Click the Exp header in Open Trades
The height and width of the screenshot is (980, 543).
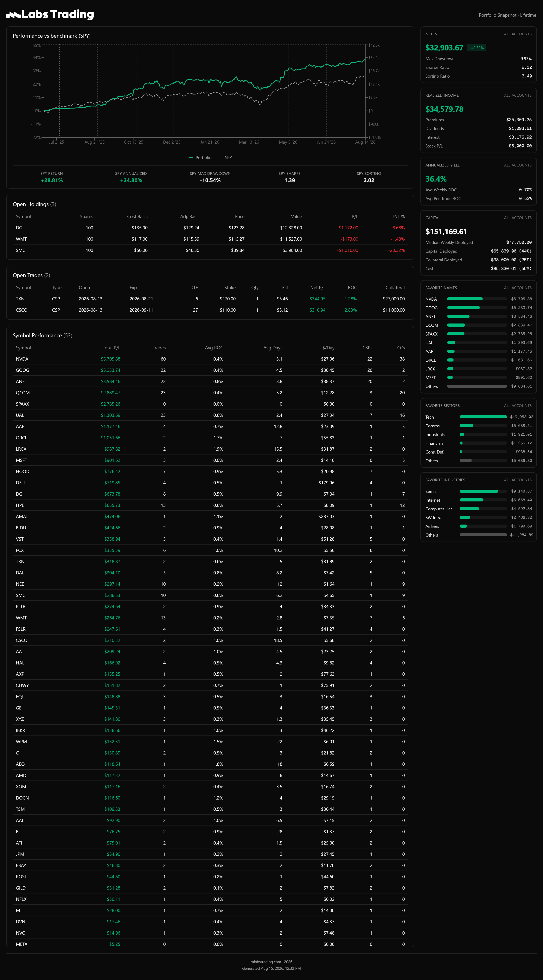133,288
